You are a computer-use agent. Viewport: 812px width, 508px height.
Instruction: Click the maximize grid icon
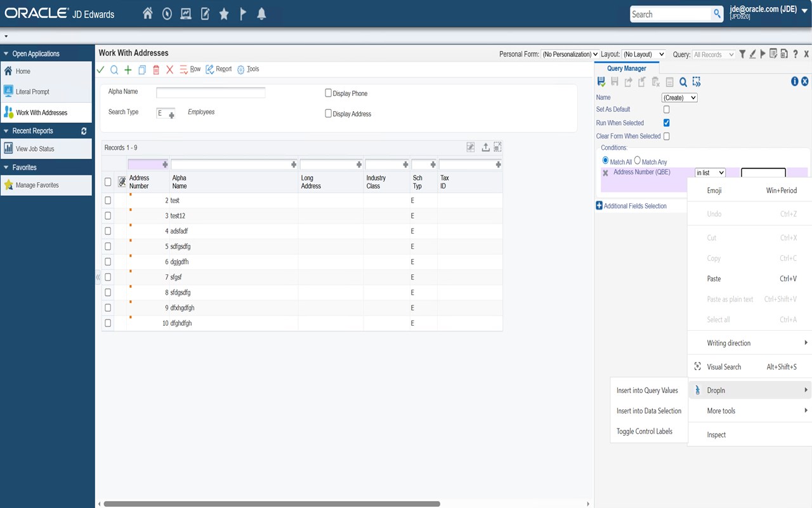coord(497,147)
